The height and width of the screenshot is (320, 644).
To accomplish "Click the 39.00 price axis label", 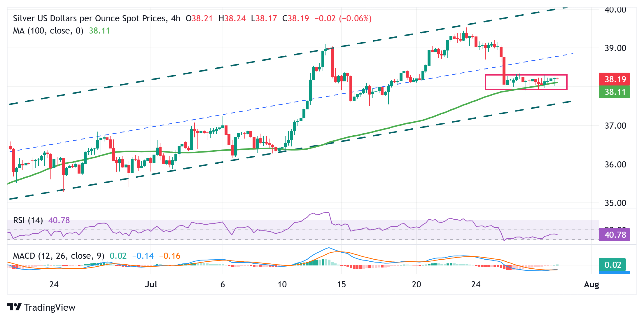I will point(615,48).
